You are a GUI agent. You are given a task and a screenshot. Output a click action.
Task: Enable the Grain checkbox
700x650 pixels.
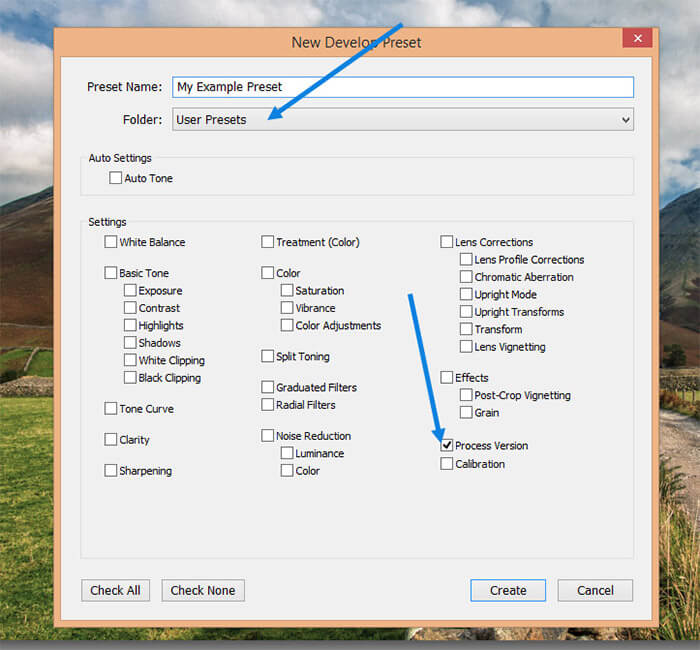point(466,412)
